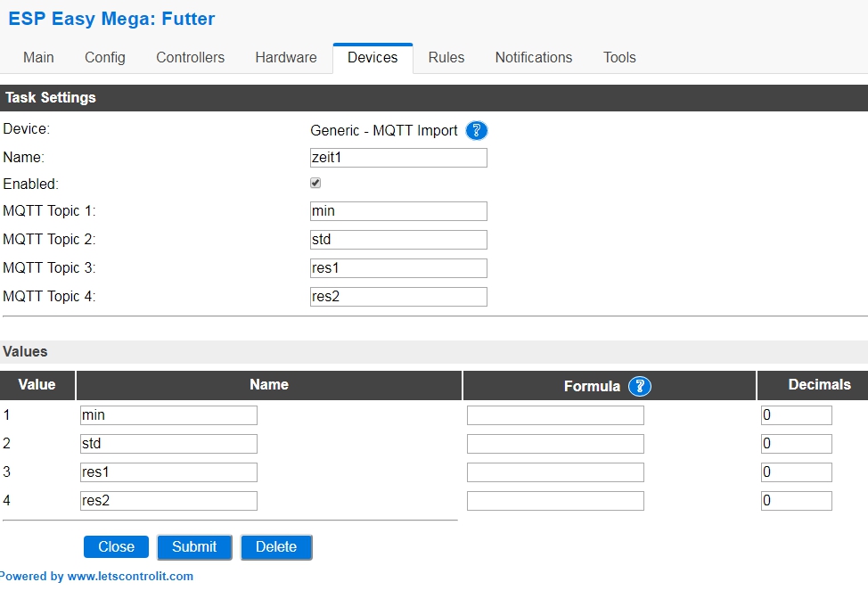868x615 pixels.
Task: Focus the formula field for value 2
Action: 555,443
